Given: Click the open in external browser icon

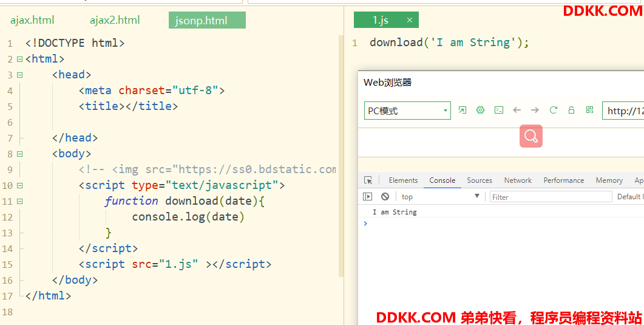Looking at the screenshot, I should [x=463, y=110].
